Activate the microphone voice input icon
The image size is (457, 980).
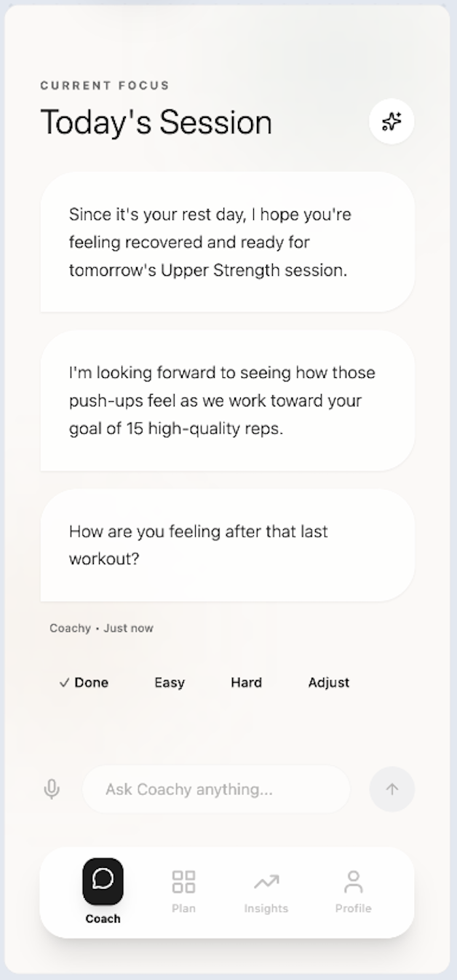pyautogui.click(x=52, y=789)
